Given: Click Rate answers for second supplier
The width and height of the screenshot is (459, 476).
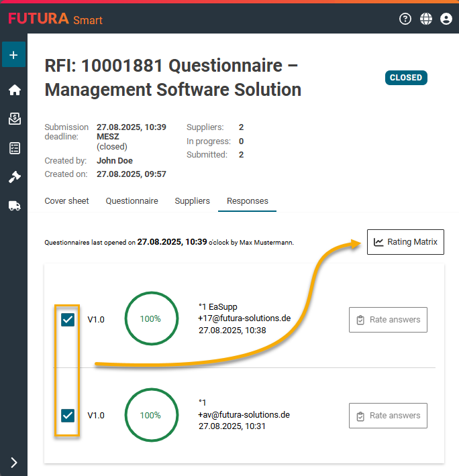Looking at the screenshot, I should pos(388,416).
